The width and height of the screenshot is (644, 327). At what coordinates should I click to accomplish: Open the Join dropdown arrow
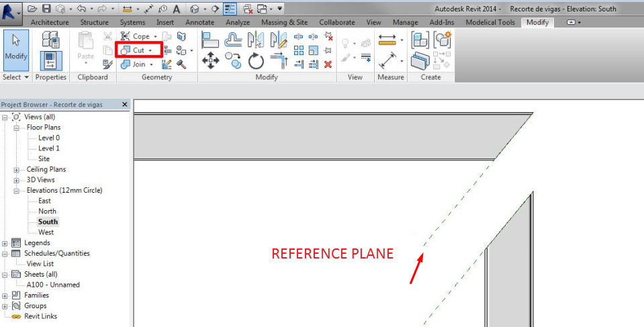pyautogui.click(x=151, y=64)
